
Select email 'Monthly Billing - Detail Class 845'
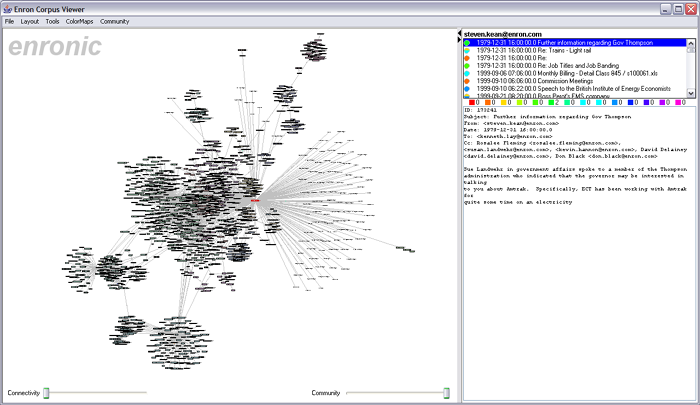pos(575,73)
